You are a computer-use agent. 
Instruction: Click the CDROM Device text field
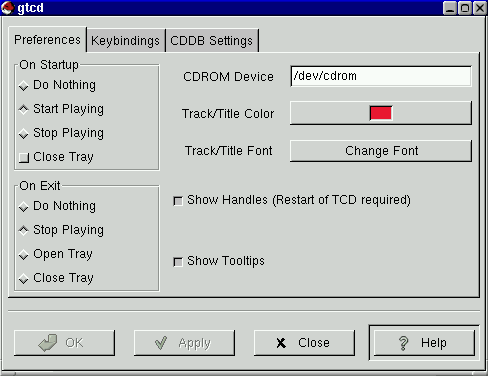(x=381, y=76)
